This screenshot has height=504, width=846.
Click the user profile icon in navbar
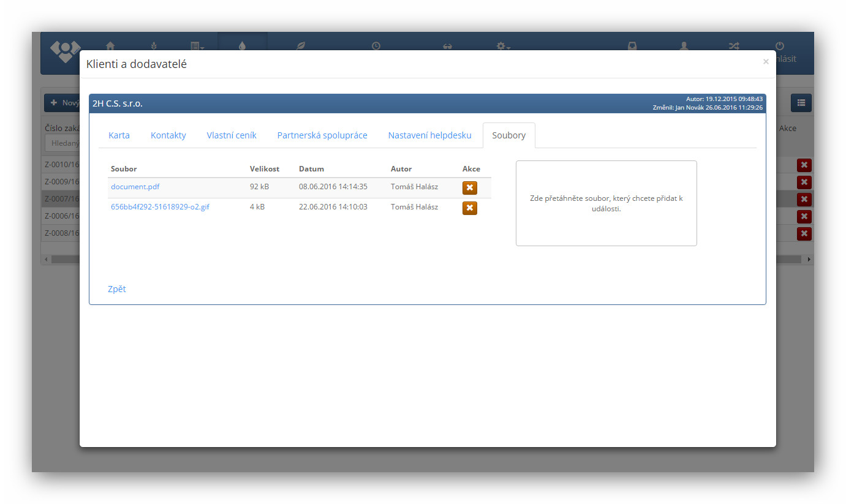pos(684,46)
